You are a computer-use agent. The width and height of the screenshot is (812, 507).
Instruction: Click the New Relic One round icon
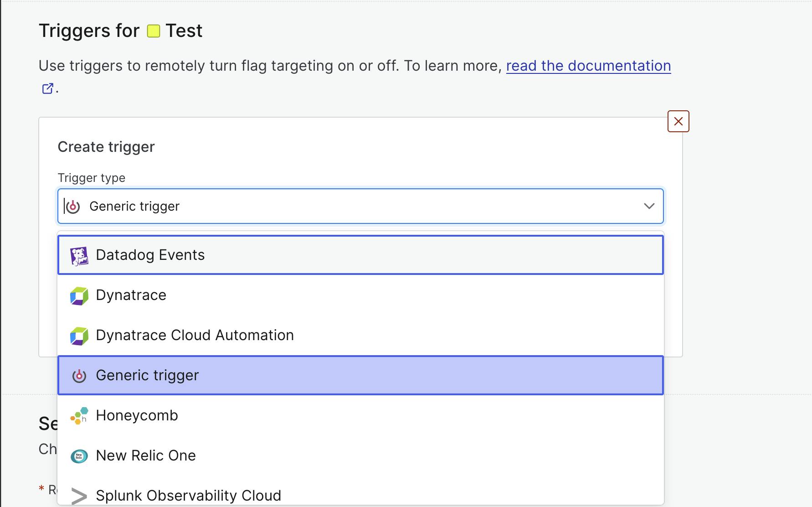(x=79, y=456)
